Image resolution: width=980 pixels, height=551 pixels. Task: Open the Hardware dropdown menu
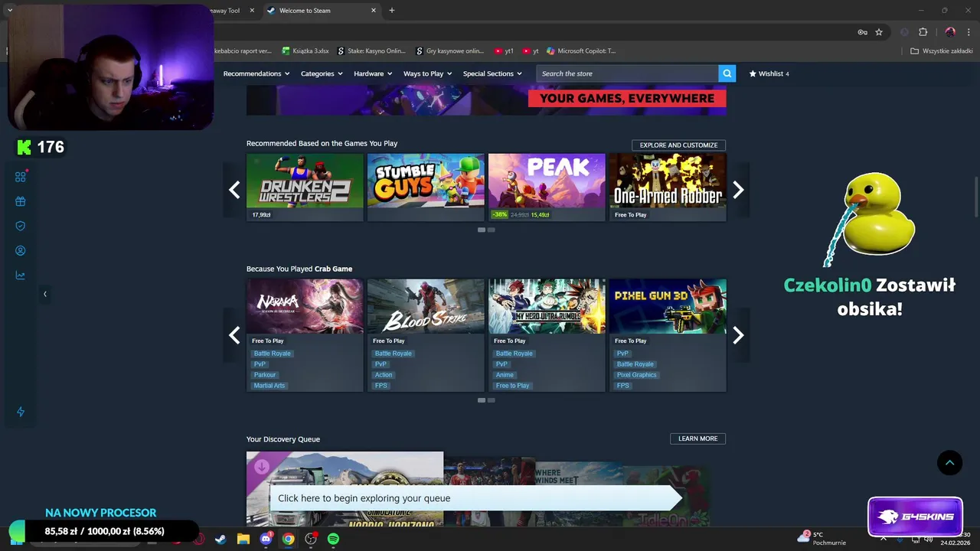(373, 73)
